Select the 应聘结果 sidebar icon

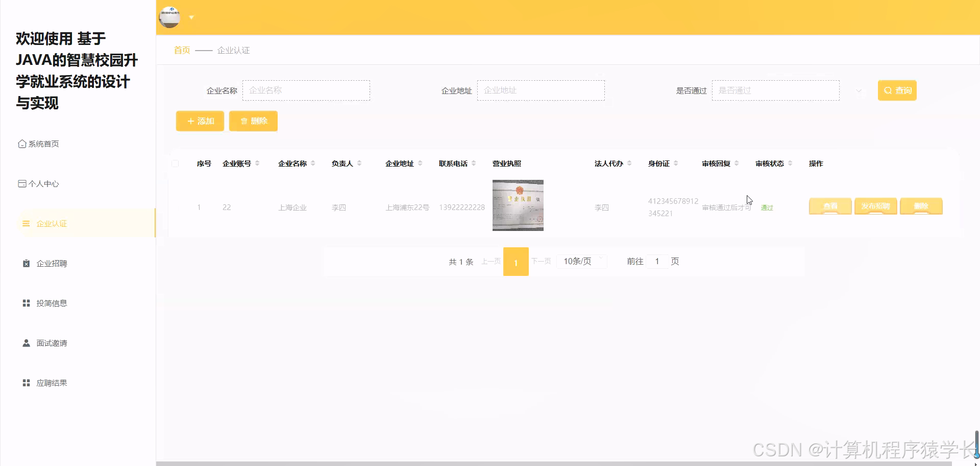pyautogui.click(x=26, y=382)
